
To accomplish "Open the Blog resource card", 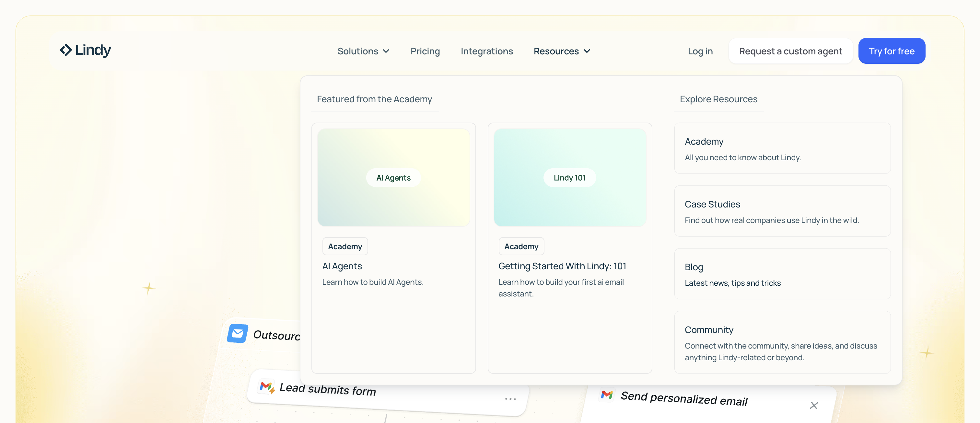I will [782, 273].
